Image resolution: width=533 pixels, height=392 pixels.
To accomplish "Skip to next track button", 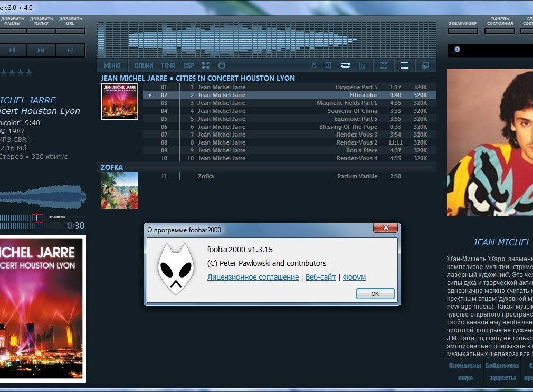I will point(41,50).
